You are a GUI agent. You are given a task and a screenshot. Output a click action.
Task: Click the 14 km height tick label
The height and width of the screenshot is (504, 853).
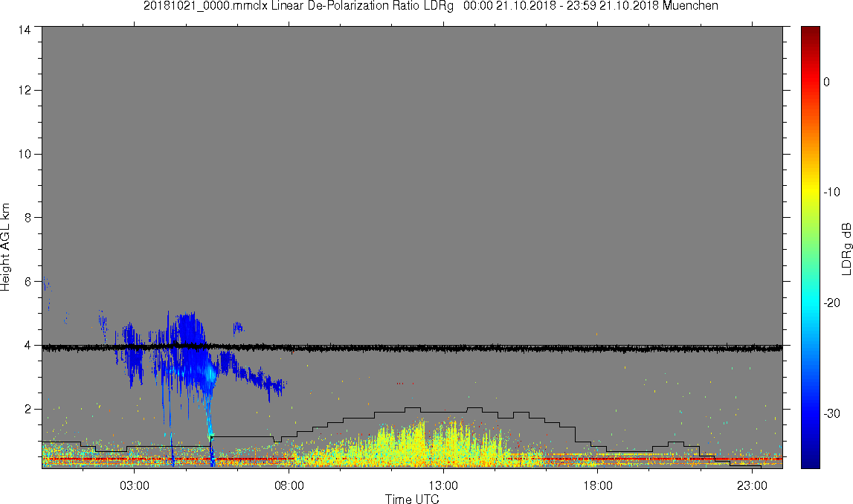tap(25, 30)
